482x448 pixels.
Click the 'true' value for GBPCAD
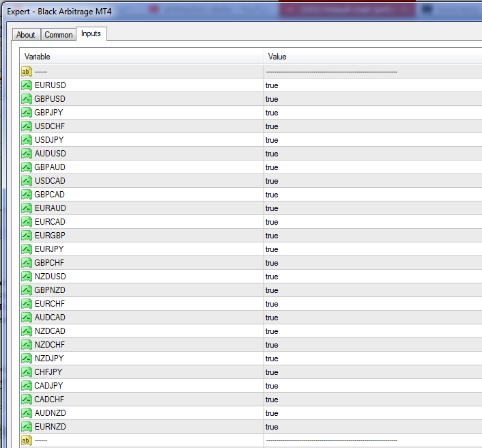click(x=272, y=195)
